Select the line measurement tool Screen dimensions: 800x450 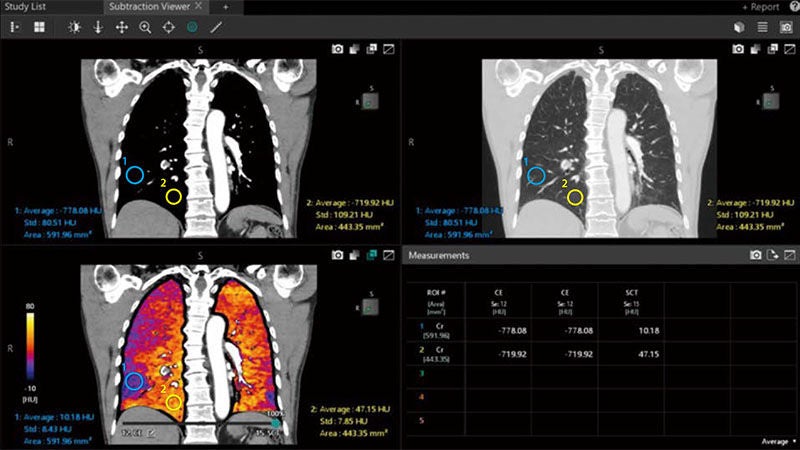[216, 27]
